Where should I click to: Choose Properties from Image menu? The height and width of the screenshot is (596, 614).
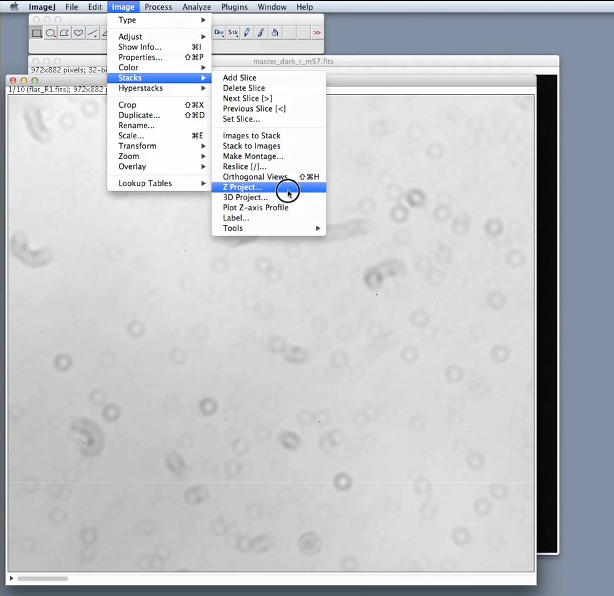(x=159, y=57)
